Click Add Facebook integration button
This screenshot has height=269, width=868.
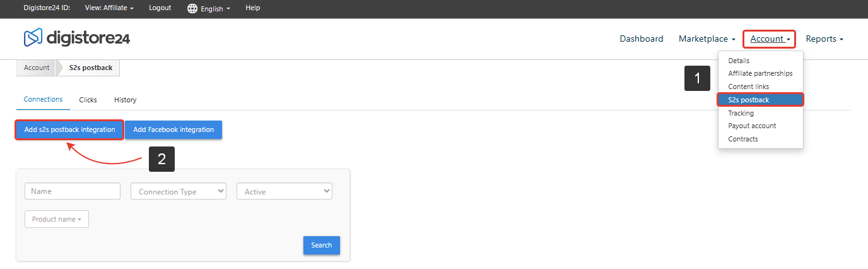click(173, 129)
